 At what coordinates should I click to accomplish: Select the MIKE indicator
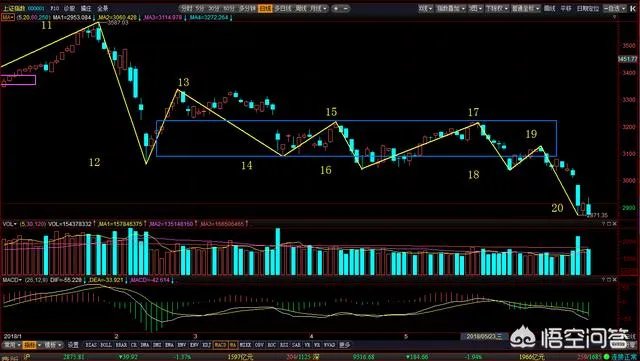tap(244, 345)
